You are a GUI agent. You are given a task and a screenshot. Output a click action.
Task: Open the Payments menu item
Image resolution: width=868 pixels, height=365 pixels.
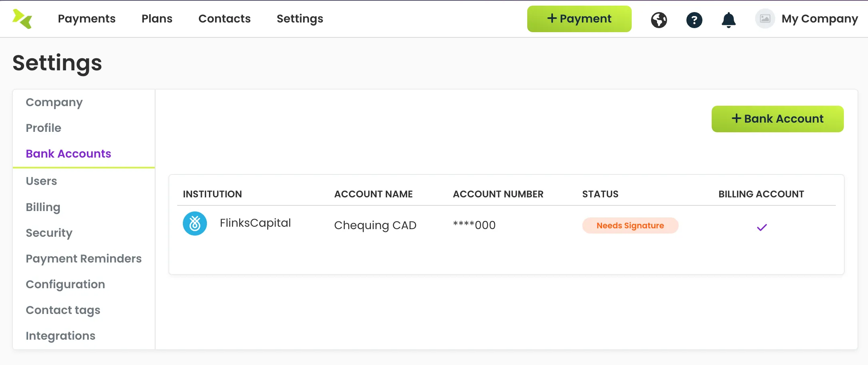(87, 18)
